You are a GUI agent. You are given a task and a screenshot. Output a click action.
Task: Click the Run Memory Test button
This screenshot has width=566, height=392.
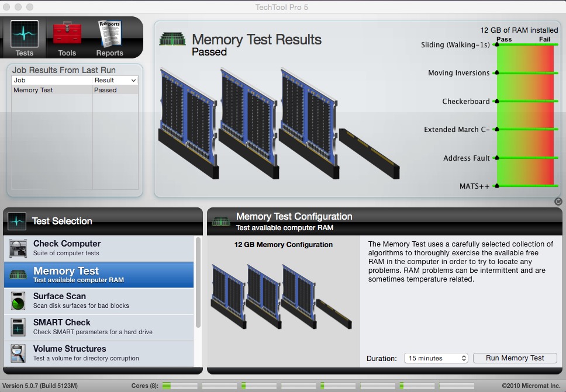coord(515,358)
